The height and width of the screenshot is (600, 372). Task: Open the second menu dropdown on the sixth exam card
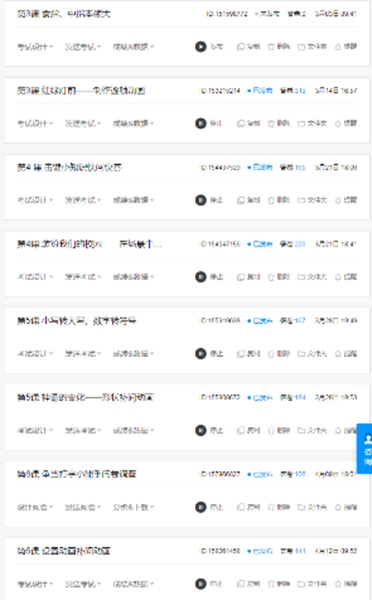[83, 430]
